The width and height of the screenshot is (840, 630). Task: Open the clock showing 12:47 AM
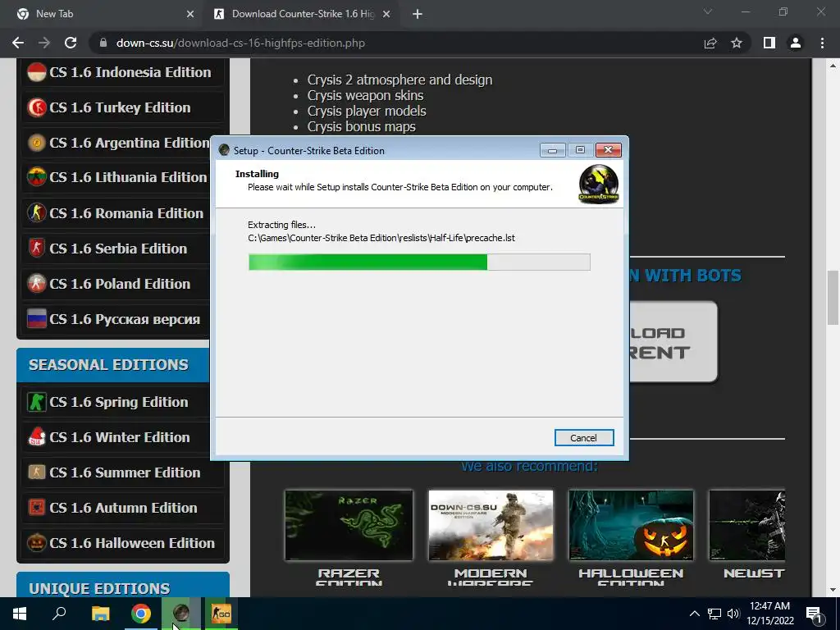pos(769,614)
